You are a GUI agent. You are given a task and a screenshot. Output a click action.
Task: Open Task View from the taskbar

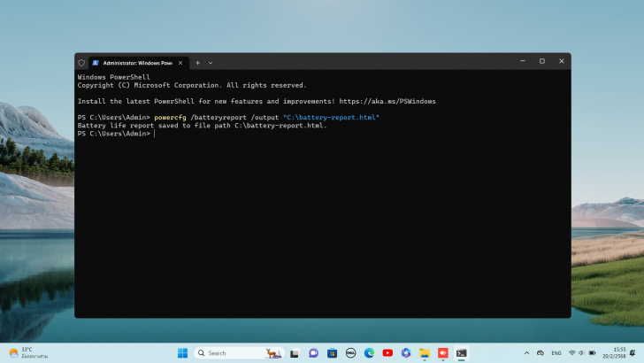(295, 353)
